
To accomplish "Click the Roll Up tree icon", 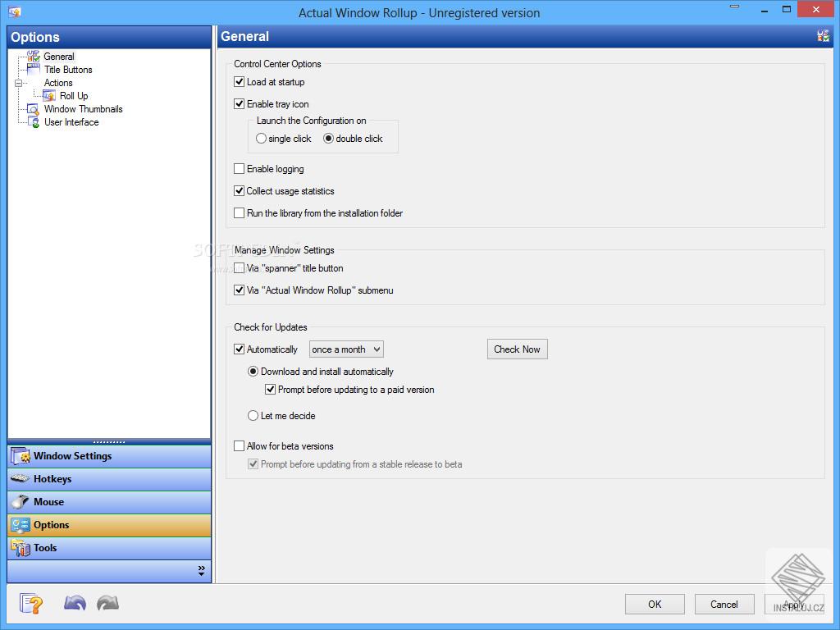I will click(x=49, y=96).
